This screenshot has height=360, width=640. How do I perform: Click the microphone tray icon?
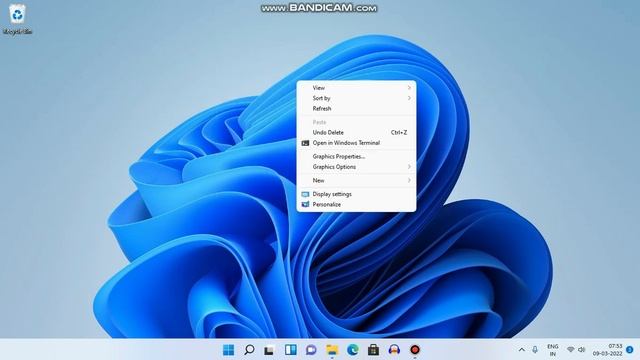(535, 350)
